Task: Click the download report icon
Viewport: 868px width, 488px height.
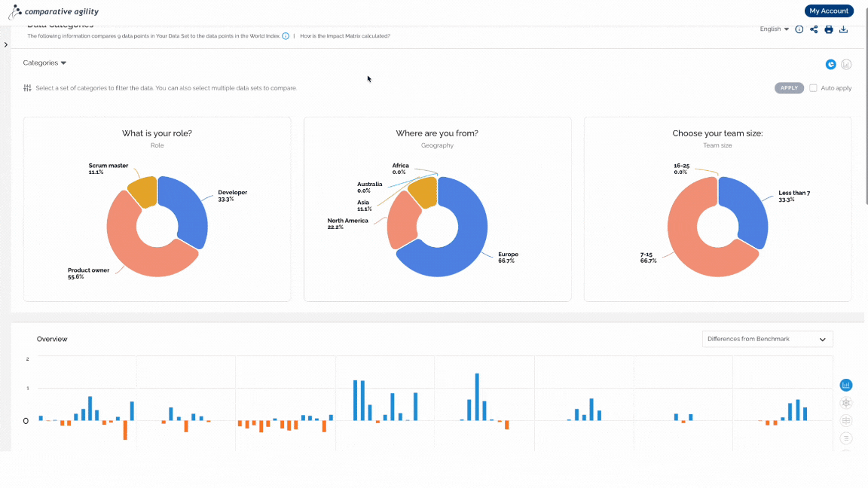Action: click(844, 29)
